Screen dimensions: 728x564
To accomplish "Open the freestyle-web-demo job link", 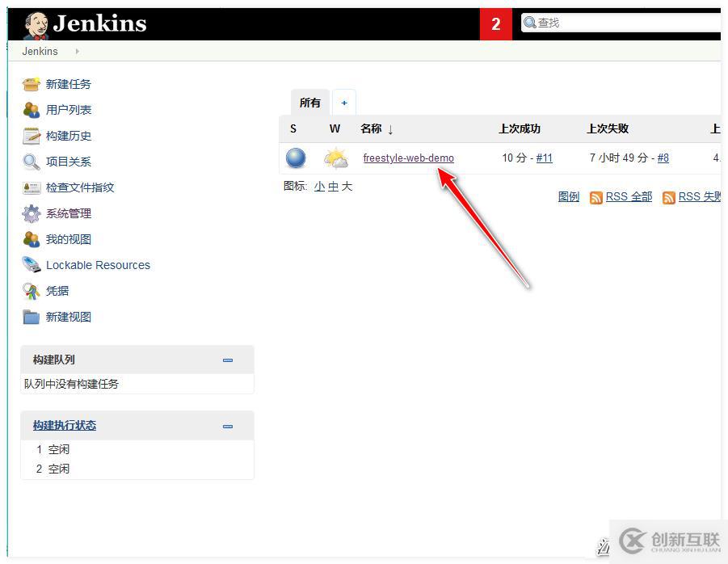I will [409, 158].
